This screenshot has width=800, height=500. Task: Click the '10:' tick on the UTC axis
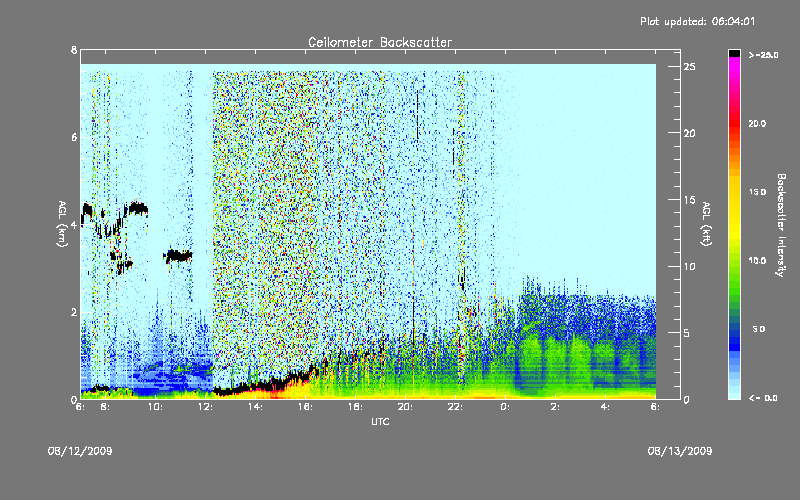coord(155,407)
